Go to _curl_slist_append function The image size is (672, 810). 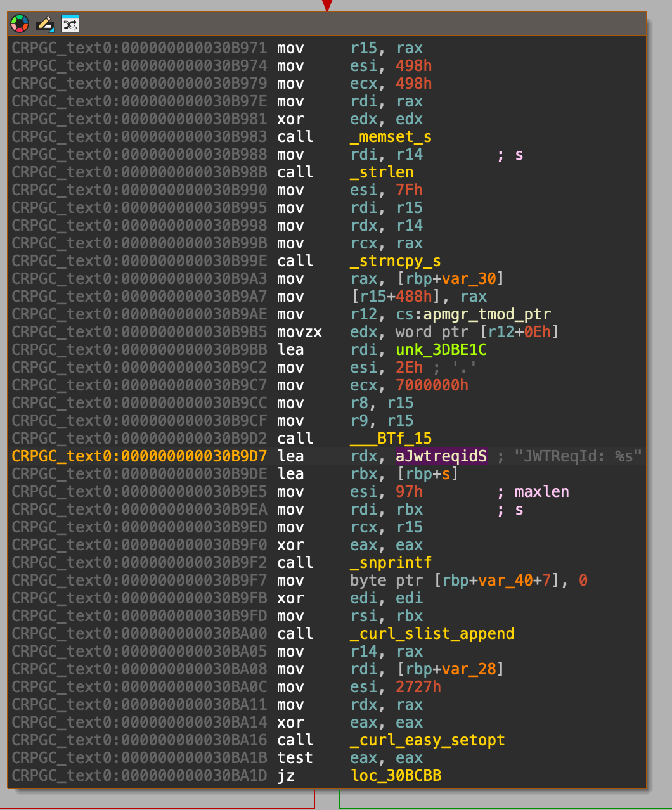click(432, 634)
